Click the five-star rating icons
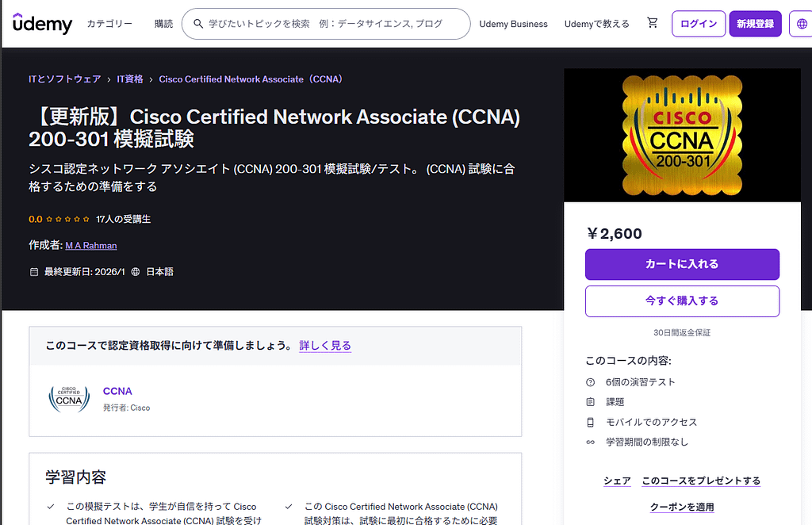This screenshot has height=525, width=812. point(68,219)
